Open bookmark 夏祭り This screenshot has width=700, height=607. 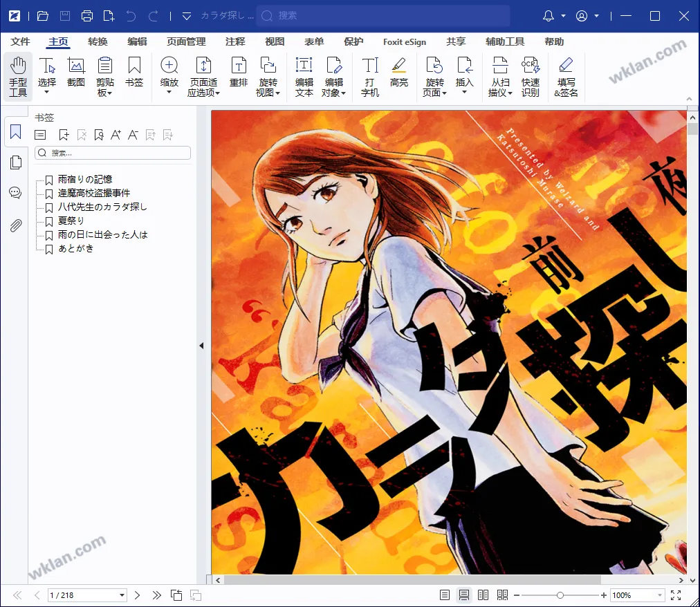click(71, 221)
